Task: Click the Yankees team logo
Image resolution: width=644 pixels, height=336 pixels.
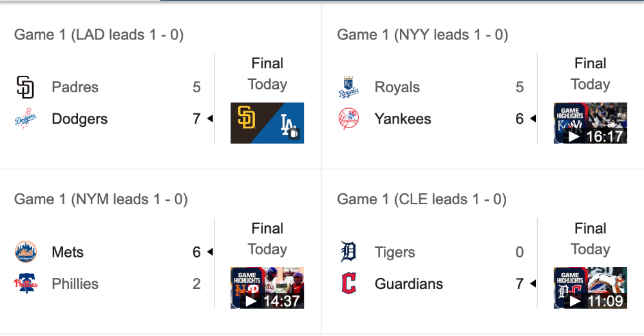Action: click(348, 118)
